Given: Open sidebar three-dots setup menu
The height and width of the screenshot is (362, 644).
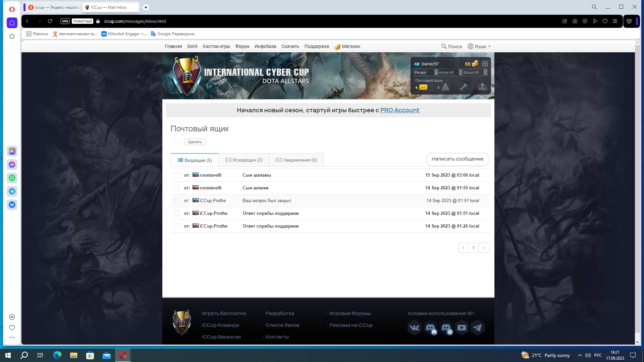Looking at the screenshot, I should (12, 338).
